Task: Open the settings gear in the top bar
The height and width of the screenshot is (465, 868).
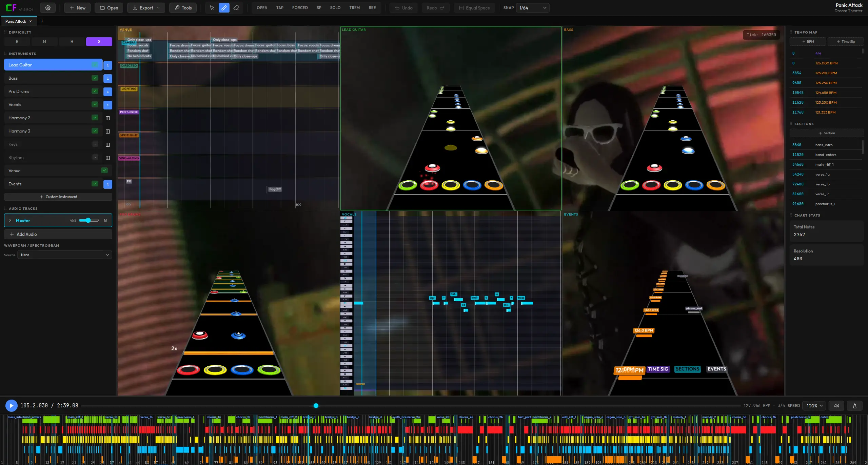Action: tap(48, 8)
